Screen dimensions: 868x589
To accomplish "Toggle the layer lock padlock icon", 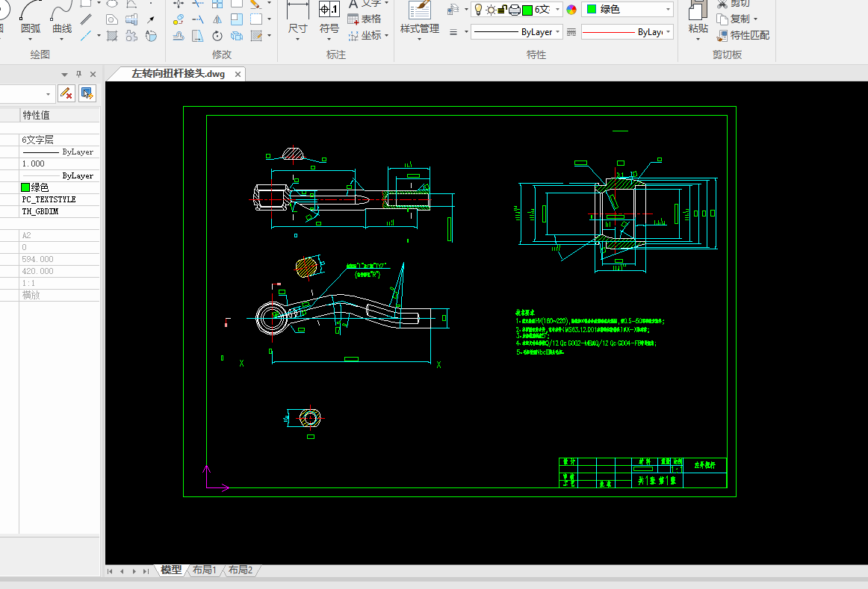I will click(x=503, y=10).
